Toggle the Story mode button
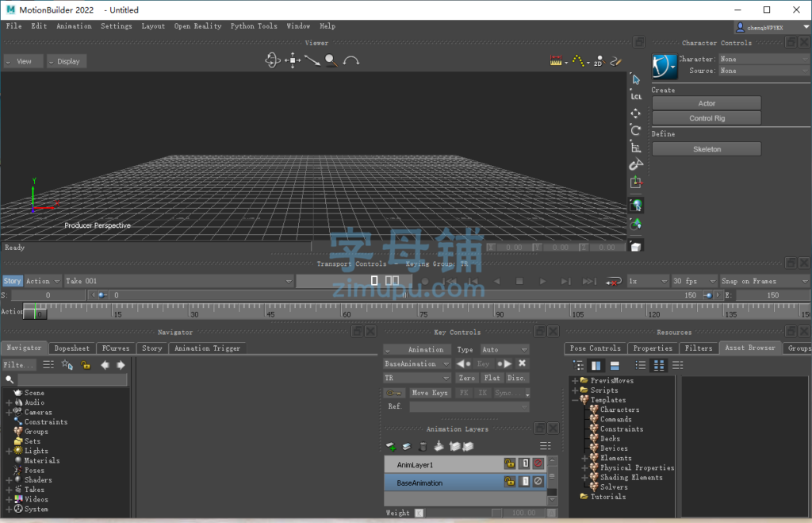The width and height of the screenshot is (812, 523). tap(12, 281)
